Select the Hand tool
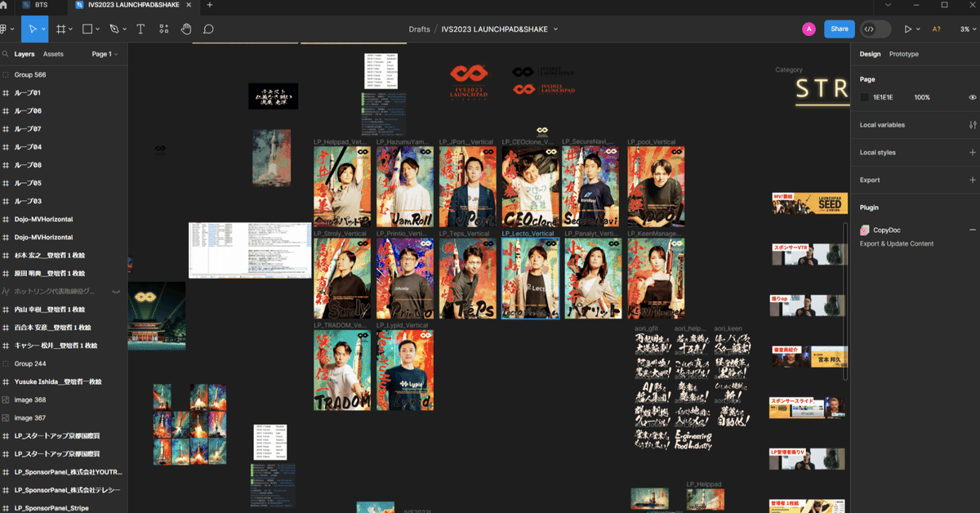This screenshot has width=980, height=513. [186, 29]
